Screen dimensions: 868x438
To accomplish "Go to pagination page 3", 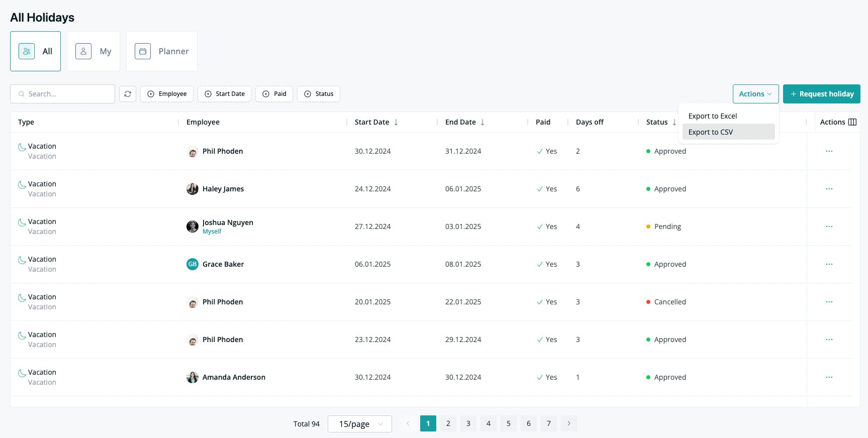I will pyautogui.click(x=468, y=423).
